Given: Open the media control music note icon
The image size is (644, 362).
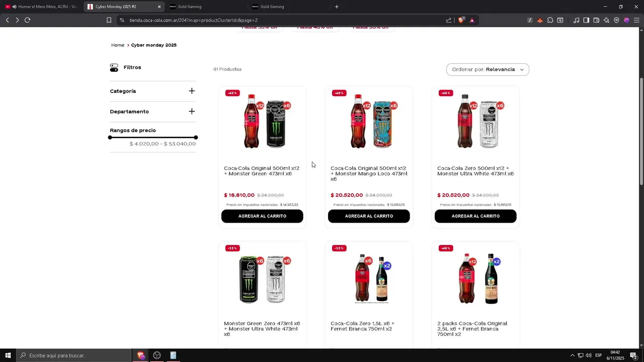Looking at the screenshot, I should point(576,20).
